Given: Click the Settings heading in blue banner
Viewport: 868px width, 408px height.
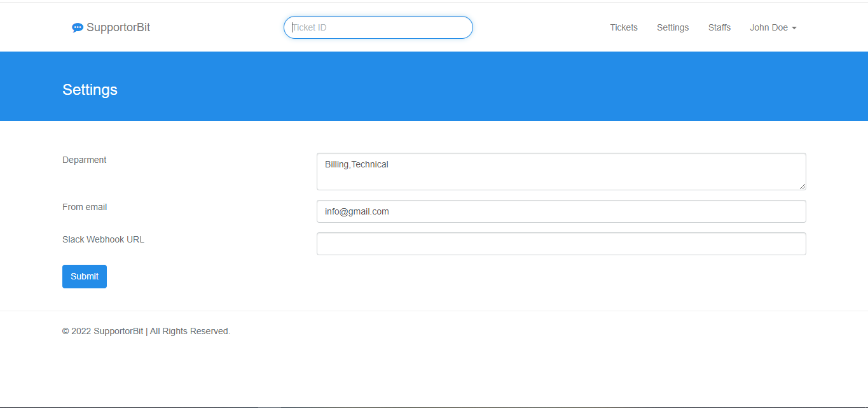Looking at the screenshot, I should pos(90,90).
